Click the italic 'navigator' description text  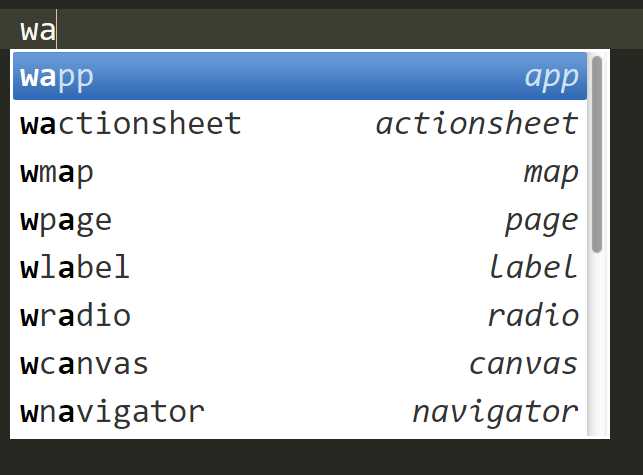tap(495, 413)
